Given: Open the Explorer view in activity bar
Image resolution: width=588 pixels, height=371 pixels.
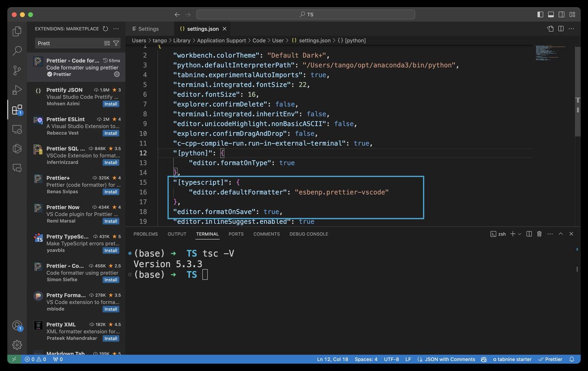Looking at the screenshot, I should click(x=17, y=31).
